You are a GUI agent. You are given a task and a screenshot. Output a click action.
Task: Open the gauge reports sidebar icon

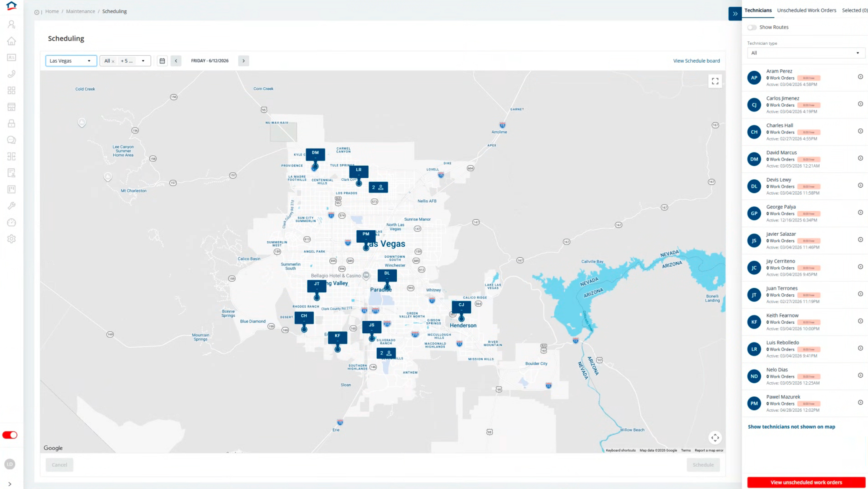(x=11, y=223)
